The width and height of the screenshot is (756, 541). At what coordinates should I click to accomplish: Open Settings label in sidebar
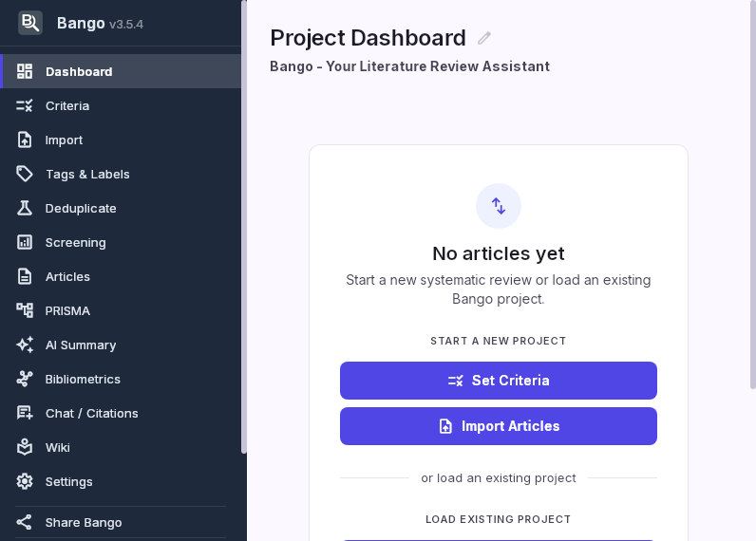click(x=69, y=482)
